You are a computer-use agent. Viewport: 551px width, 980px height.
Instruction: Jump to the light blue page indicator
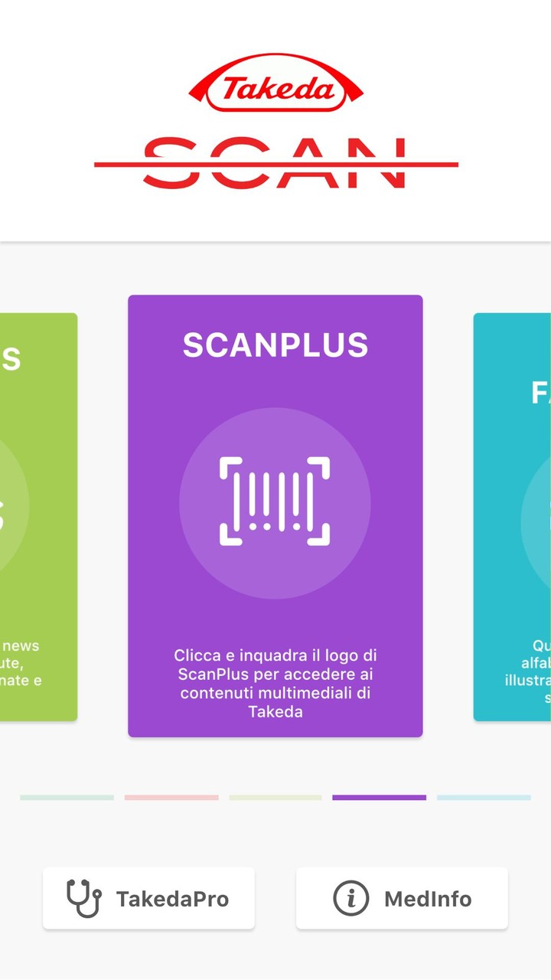pos(484,798)
